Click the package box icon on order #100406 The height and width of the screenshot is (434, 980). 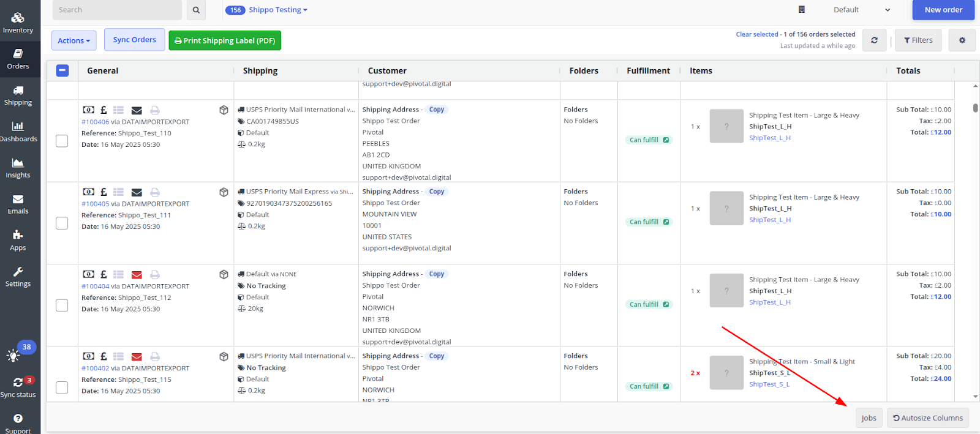(x=224, y=110)
